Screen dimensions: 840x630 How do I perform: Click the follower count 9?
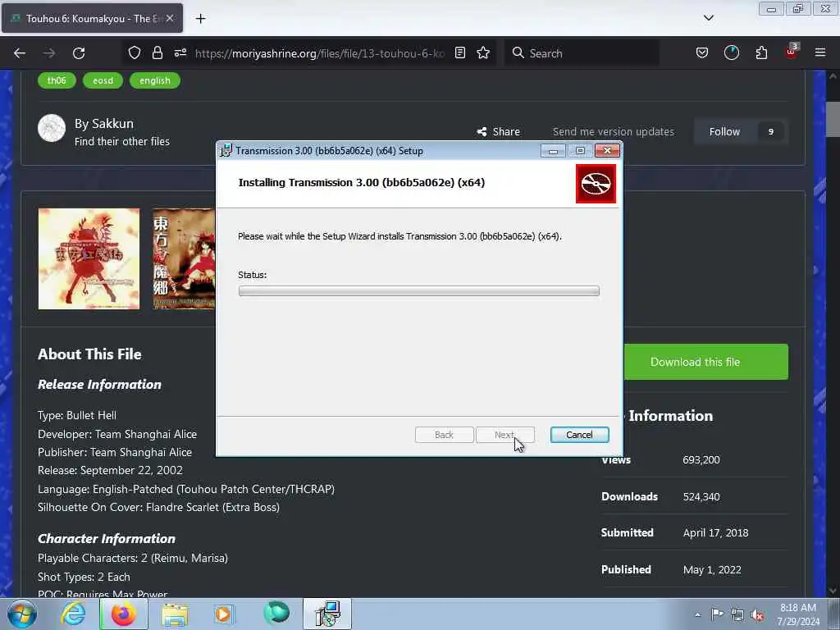pos(771,132)
